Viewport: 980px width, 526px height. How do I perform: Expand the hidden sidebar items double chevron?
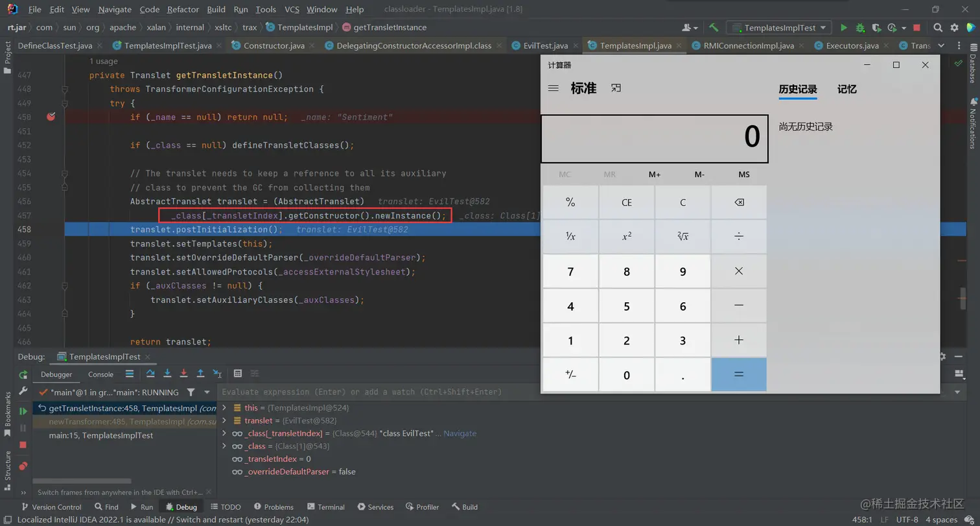23,492
